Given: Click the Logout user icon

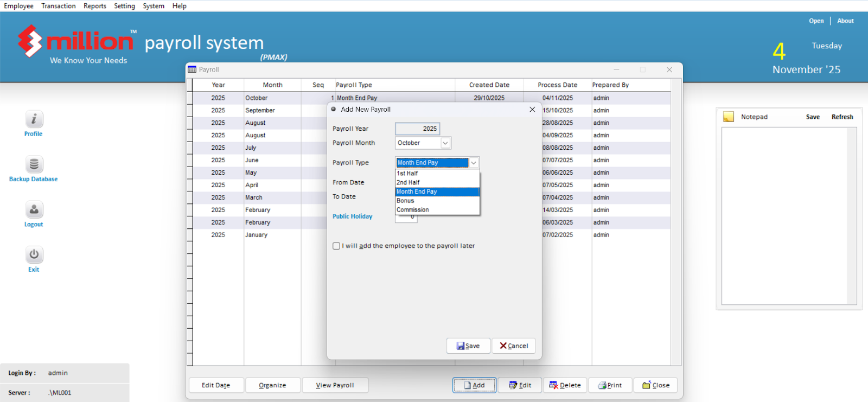Looking at the screenshot, I should (x=34, y=210).
